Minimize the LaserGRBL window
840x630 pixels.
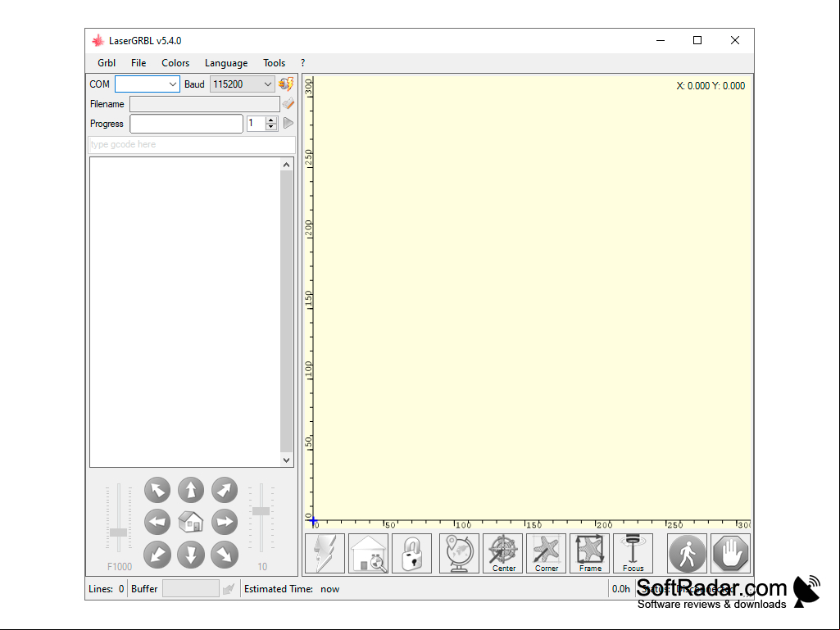[661, 41]
